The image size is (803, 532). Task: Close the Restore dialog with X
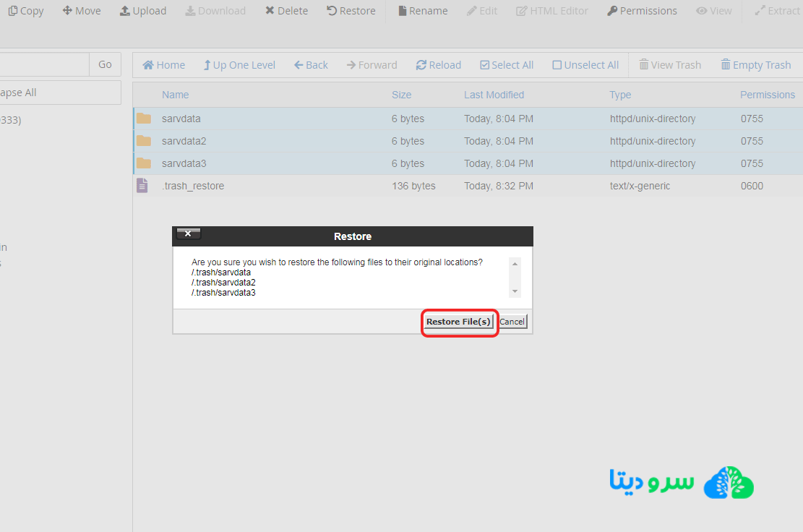pyautogui.click(x=188, y=233)
